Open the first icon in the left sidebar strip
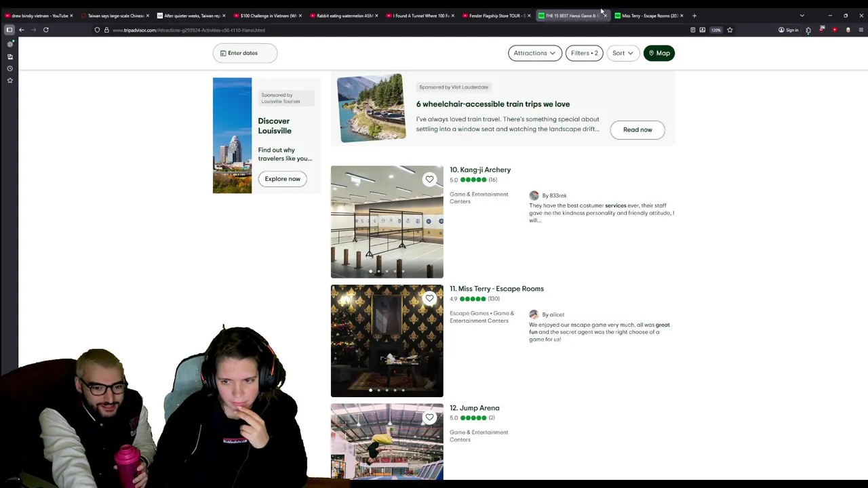 click(9, 44)
